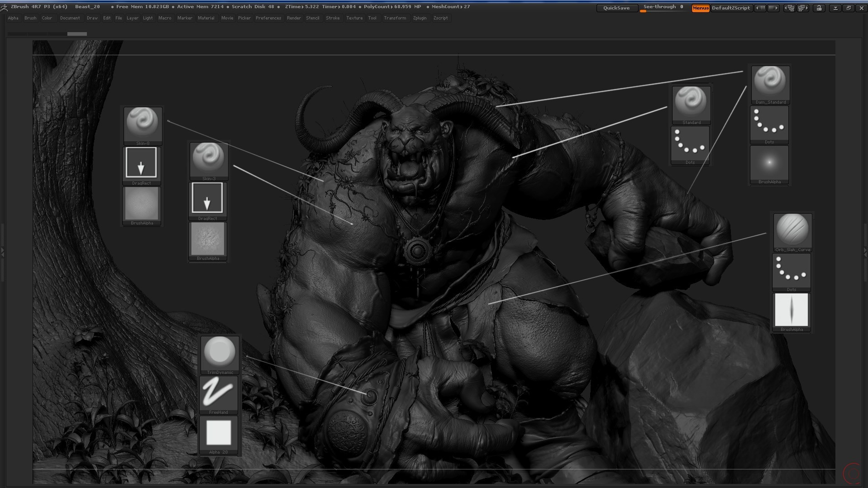This screenshot has width=868, height=488.
Task: Open the Preferences menu
Action: [268, 18]
